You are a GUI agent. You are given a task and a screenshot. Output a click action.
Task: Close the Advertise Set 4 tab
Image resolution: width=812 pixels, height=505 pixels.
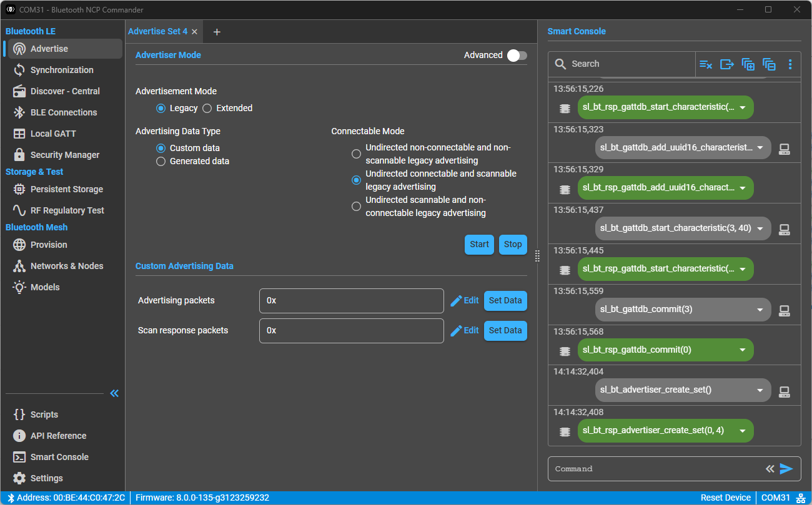194,32
